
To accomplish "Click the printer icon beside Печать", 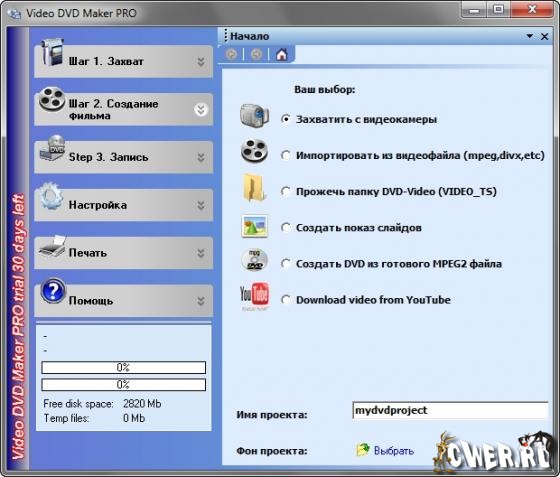I will point(53,246).
